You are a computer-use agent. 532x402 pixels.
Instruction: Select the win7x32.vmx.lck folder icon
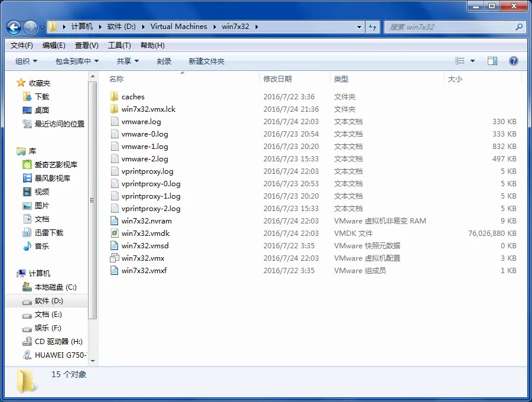tap(115, 109)
